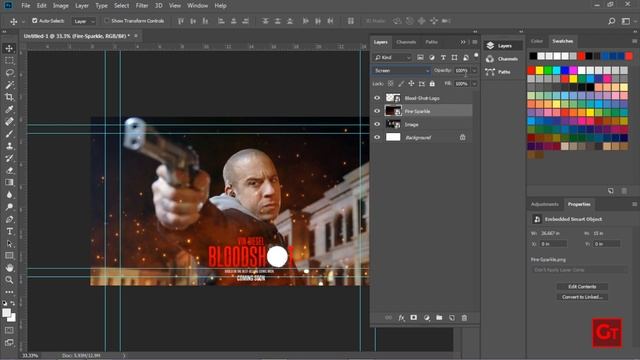Select the Gradient tool
Image resolution: width=640 pixels, height=360 pixels.
(x=9, y=182)
